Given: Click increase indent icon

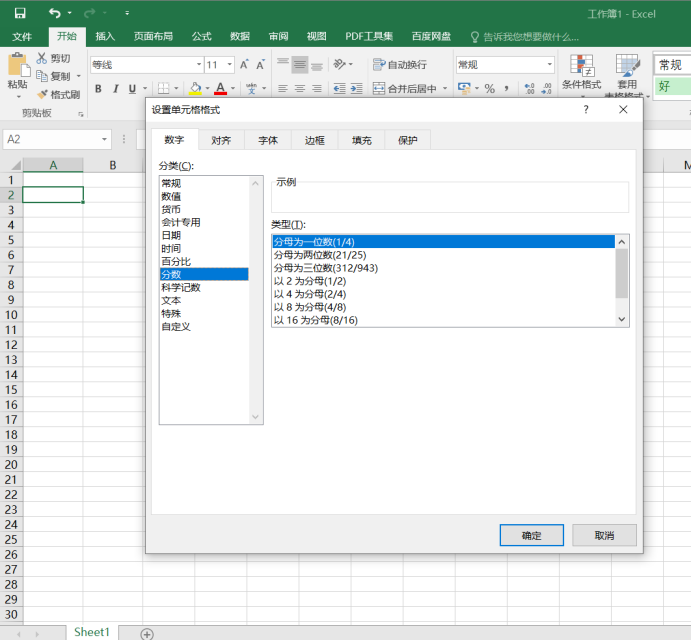Looking at the screenshot, I should [357, 89].
